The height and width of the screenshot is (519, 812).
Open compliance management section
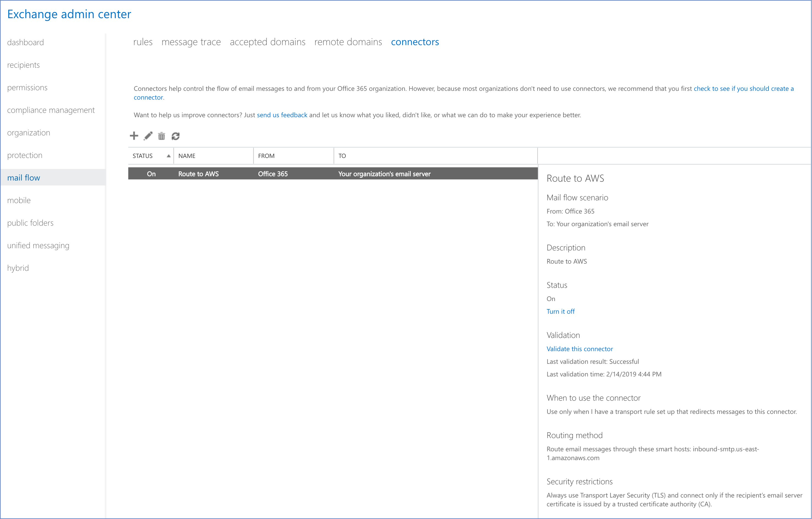click(x=51, y=110)
